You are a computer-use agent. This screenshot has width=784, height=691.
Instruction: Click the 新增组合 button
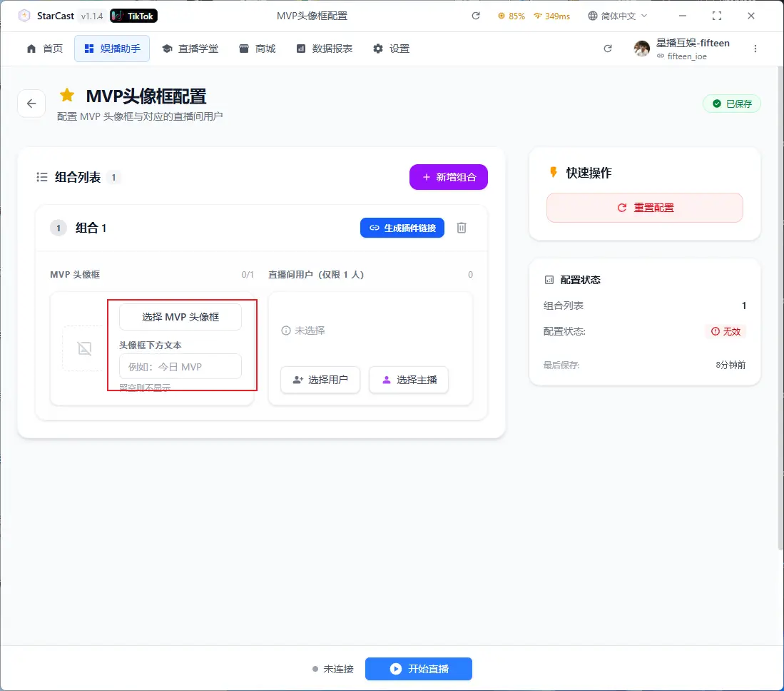[x=448, y=177]
